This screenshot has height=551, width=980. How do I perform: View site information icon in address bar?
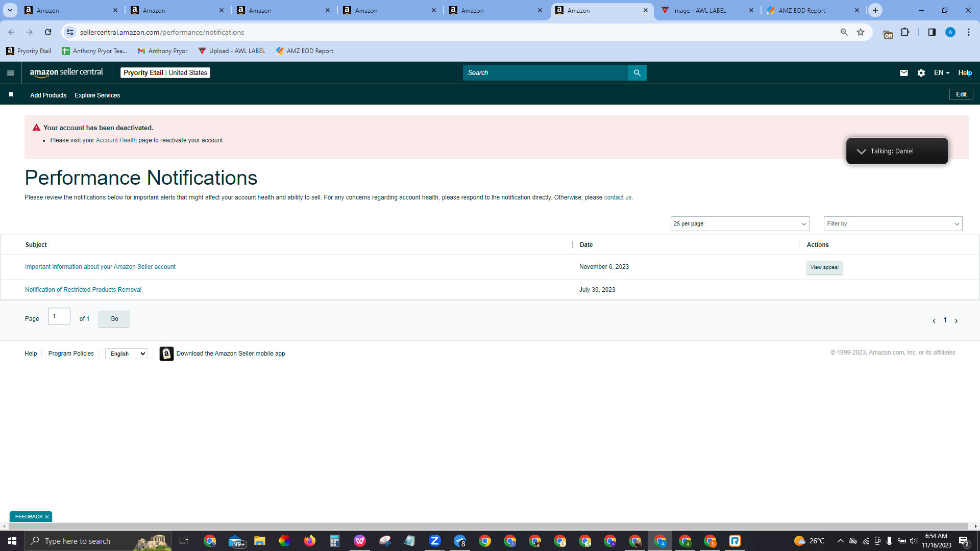tap(70, 32)
